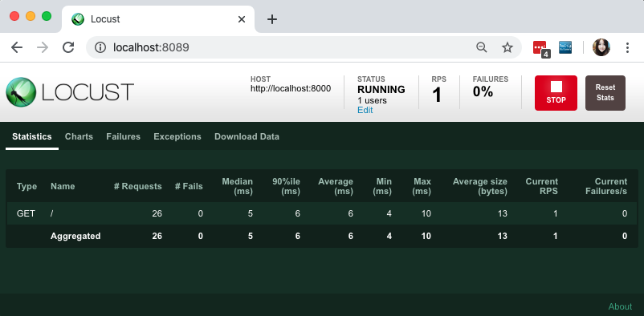Screen dimensions: 644x316
Task: Open the Failures tab
Action: click(123, 136)
